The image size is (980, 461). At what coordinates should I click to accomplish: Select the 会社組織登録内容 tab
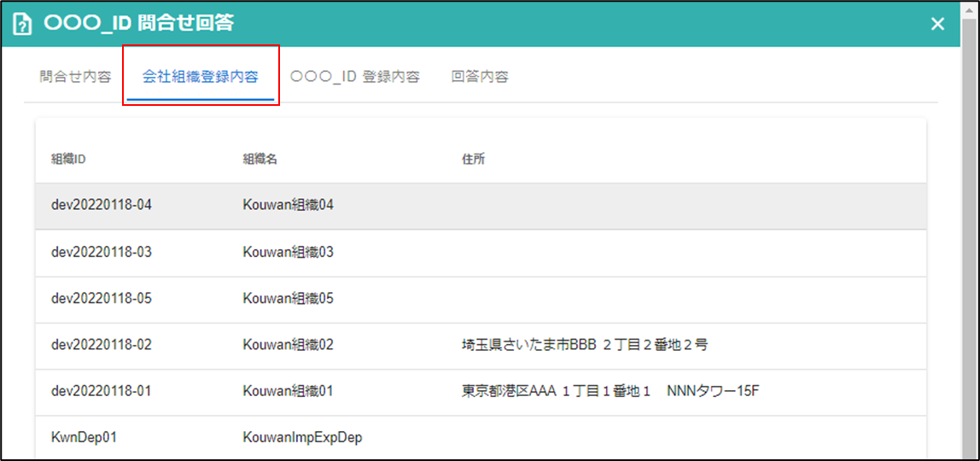coord(201,77)
